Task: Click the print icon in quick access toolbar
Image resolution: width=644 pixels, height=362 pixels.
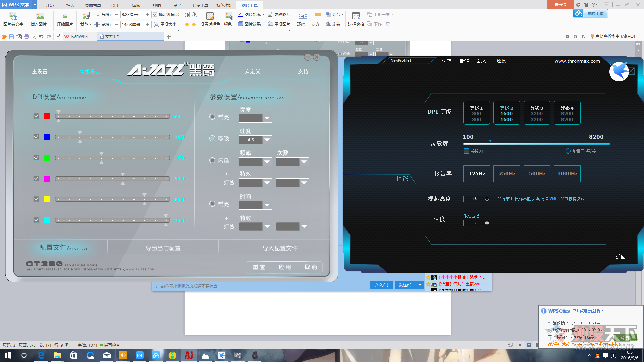Action: [x=26, y=36]
